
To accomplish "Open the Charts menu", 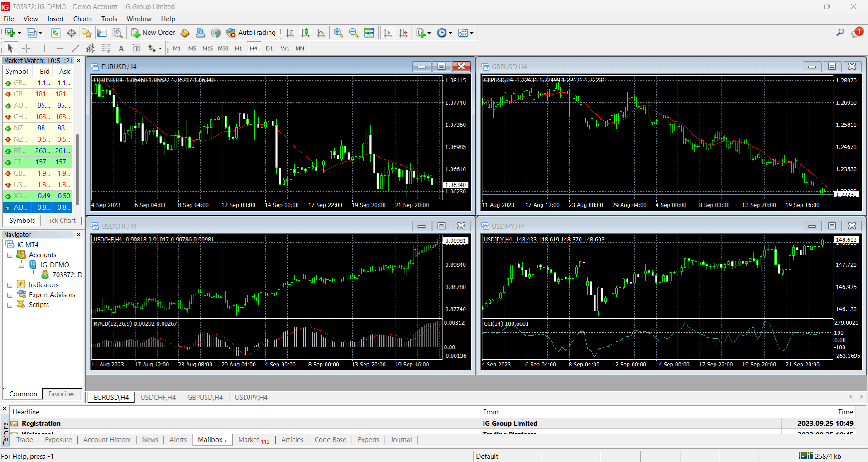I will [82, 19].
